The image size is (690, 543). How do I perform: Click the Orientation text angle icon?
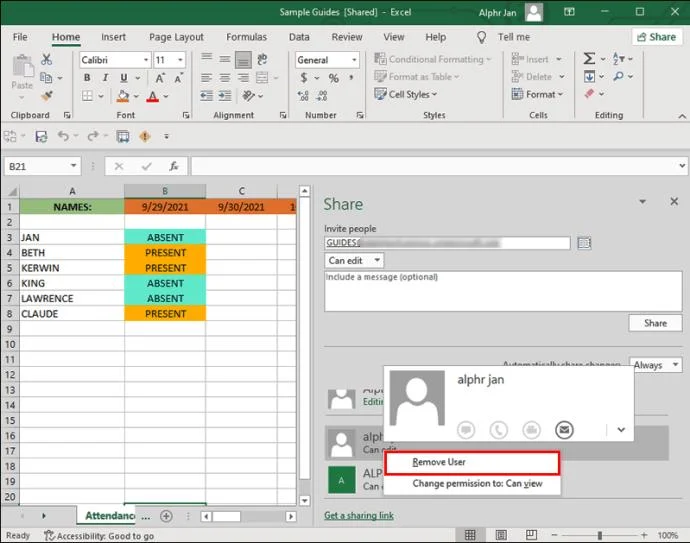(249, 95)
